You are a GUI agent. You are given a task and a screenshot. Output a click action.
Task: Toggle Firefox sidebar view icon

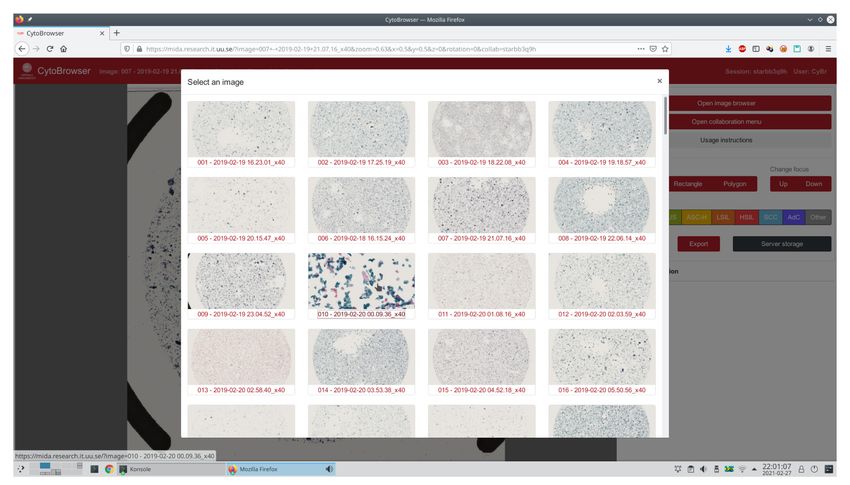click(756, 49)
